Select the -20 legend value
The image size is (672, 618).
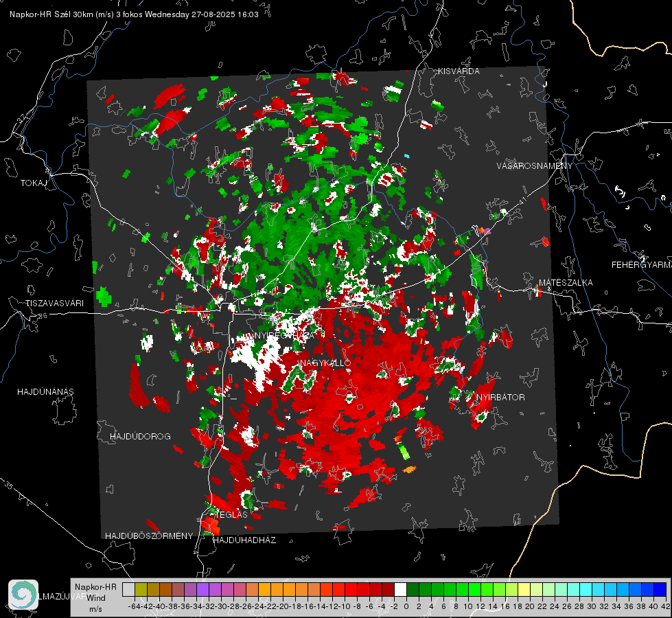point(283,606)
